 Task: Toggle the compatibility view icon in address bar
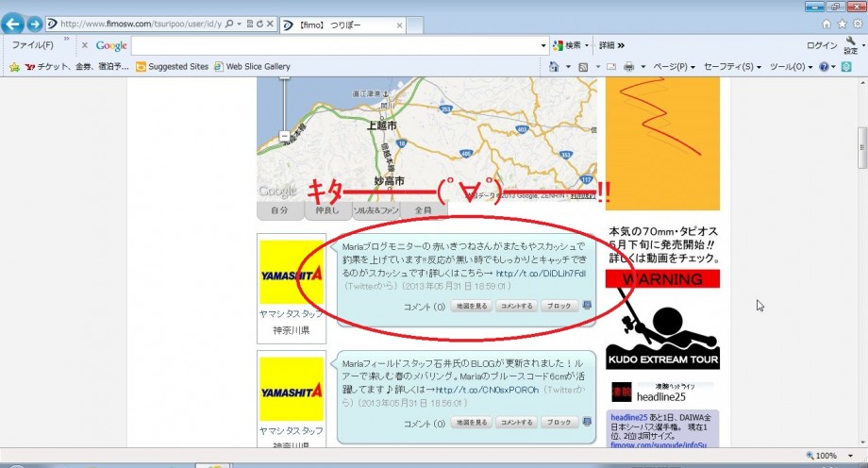click(x=250, y=24)
